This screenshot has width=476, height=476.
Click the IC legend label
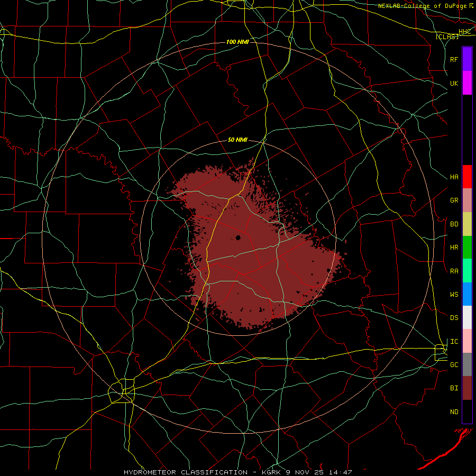[454, 342]
